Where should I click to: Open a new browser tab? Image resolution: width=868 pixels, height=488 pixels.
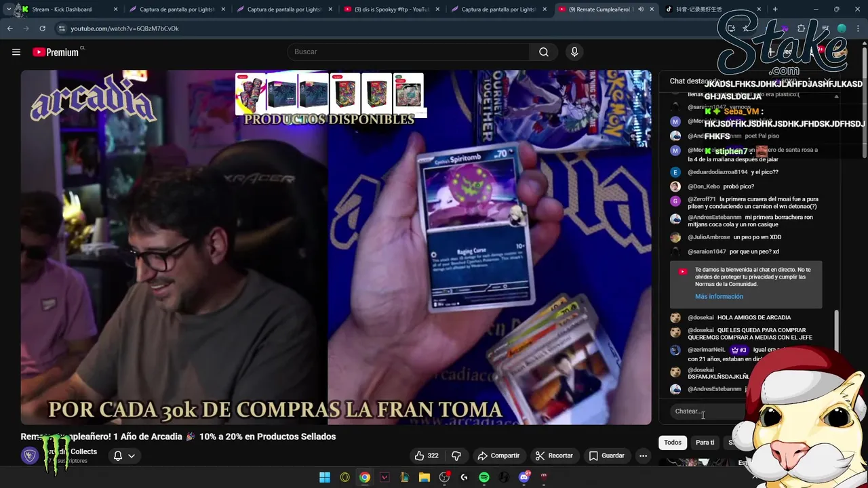click(775, 9)
